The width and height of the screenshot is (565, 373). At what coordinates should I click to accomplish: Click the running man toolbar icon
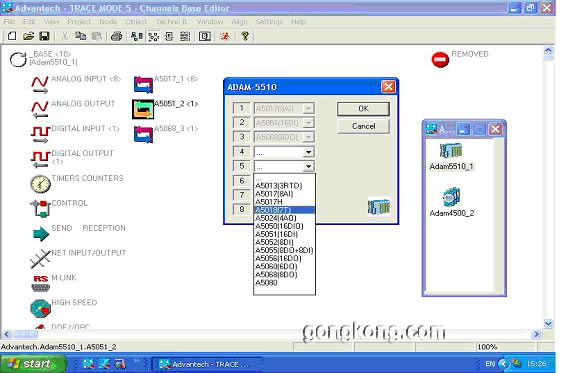point(225,36)
